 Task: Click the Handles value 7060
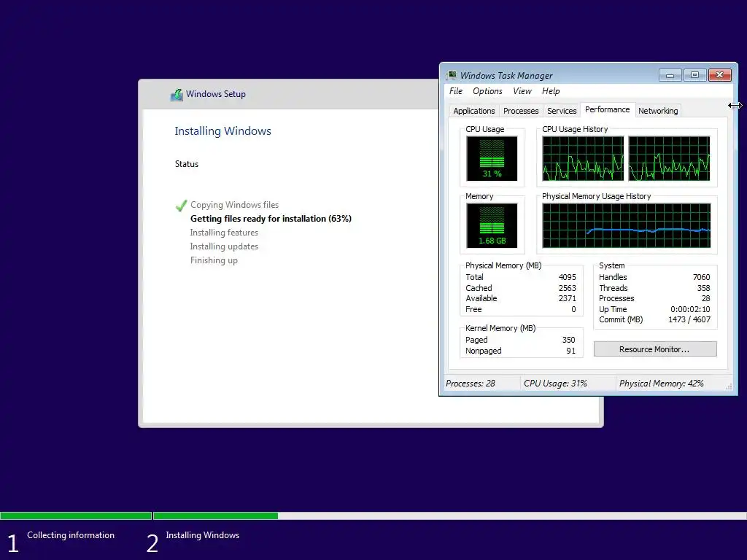(x=701, y=277)
